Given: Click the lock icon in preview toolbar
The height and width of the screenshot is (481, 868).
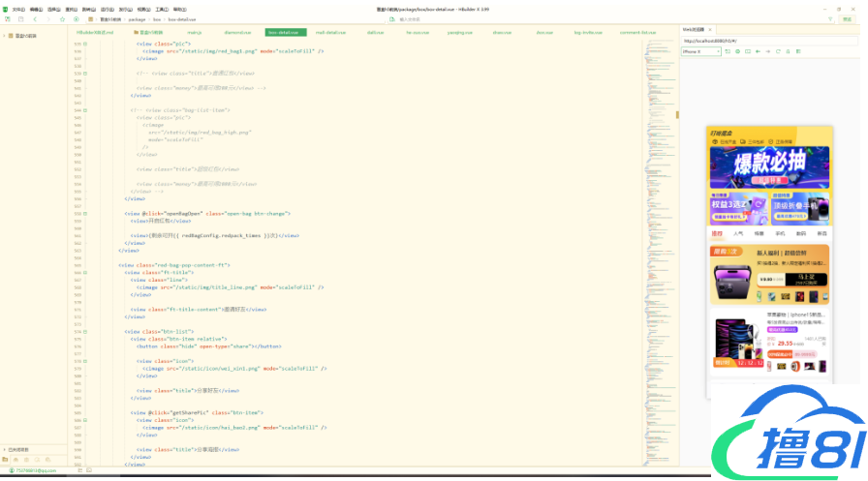Looking at the screenshot, I should pyautogui.click(x=788, y=51).
